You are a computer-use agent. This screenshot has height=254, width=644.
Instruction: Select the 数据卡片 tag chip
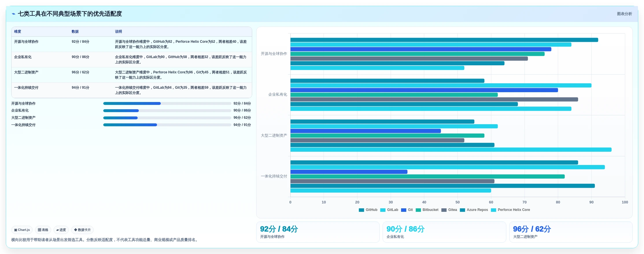point(82,230)
